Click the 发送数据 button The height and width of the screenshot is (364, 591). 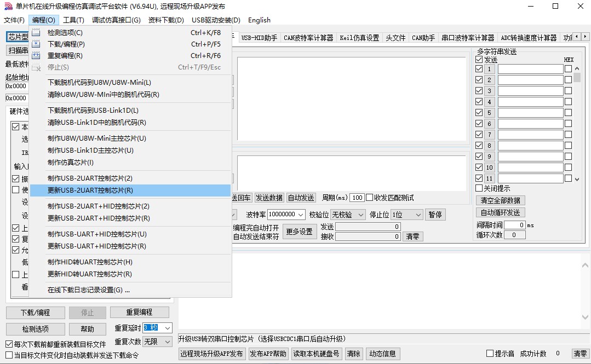point(269,198)
